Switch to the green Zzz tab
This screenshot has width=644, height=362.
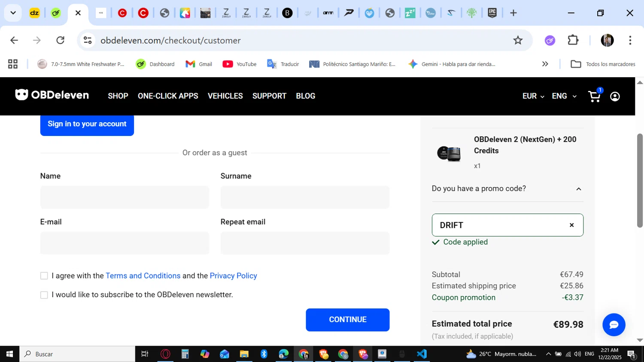coord(410,13)
